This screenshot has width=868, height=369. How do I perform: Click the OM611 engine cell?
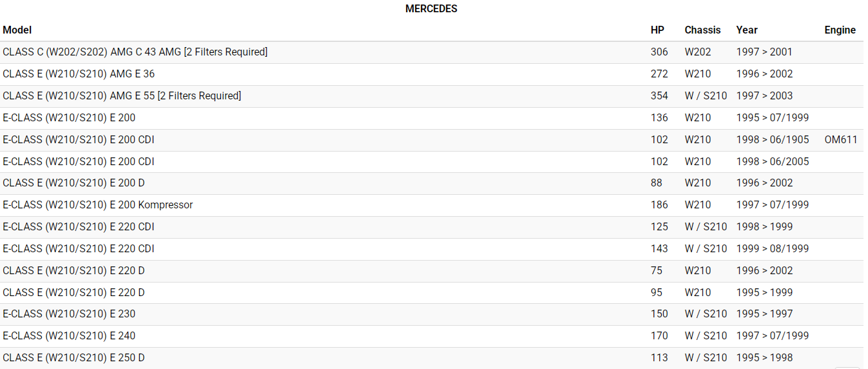coord(841,139)
